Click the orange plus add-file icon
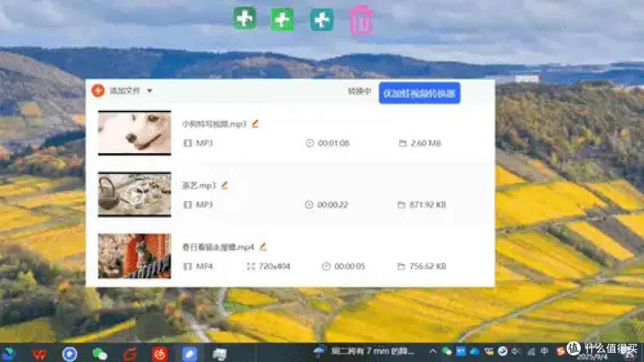The width and height of the screenshot is (644, 362). click(98, 91)
